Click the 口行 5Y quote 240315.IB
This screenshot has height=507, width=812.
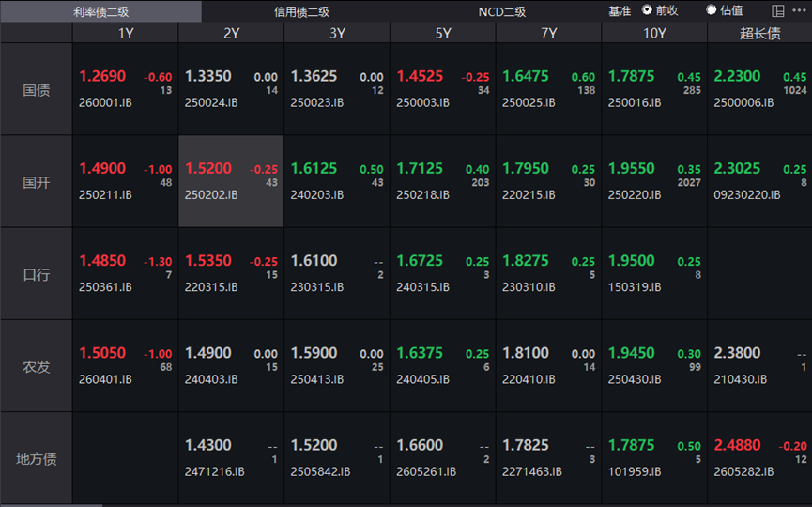(442, 273)
